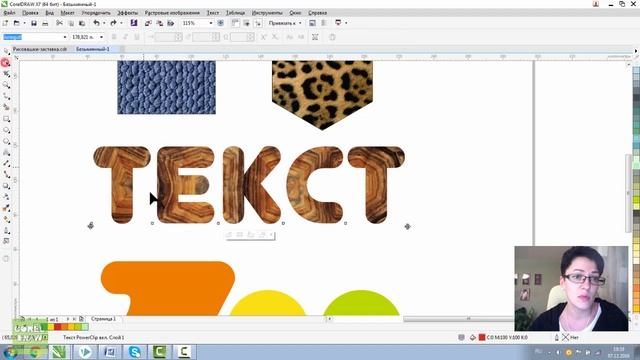The width and height of the screenshot is (640, 360).
Task: Open Skype from the Windows taskbar
Action: [135, 351]
